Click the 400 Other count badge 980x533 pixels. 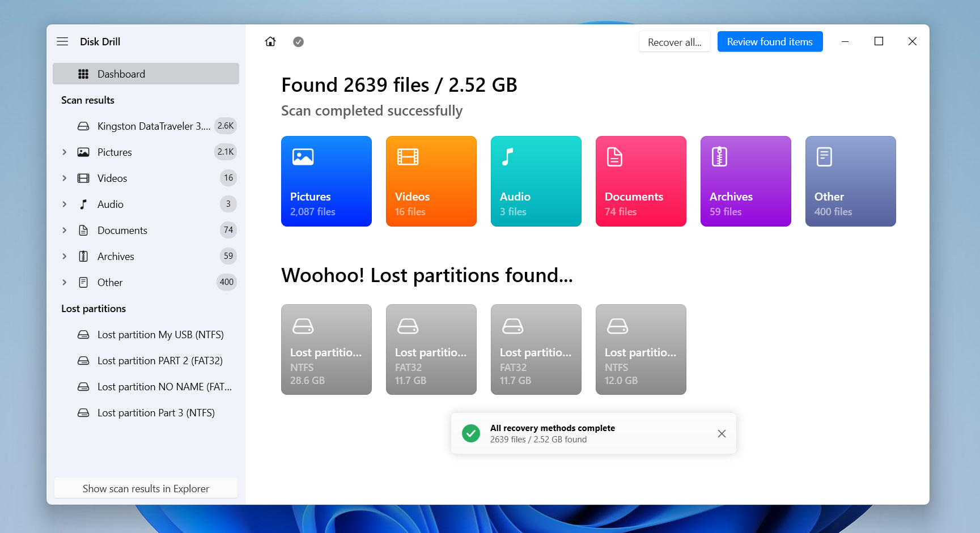[x=227, y=282]
